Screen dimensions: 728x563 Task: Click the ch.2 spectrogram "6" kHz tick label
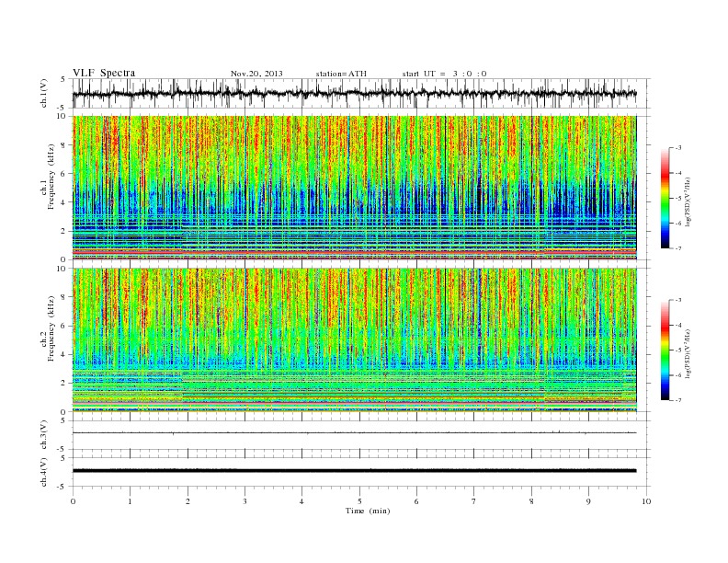click(63, 326)
